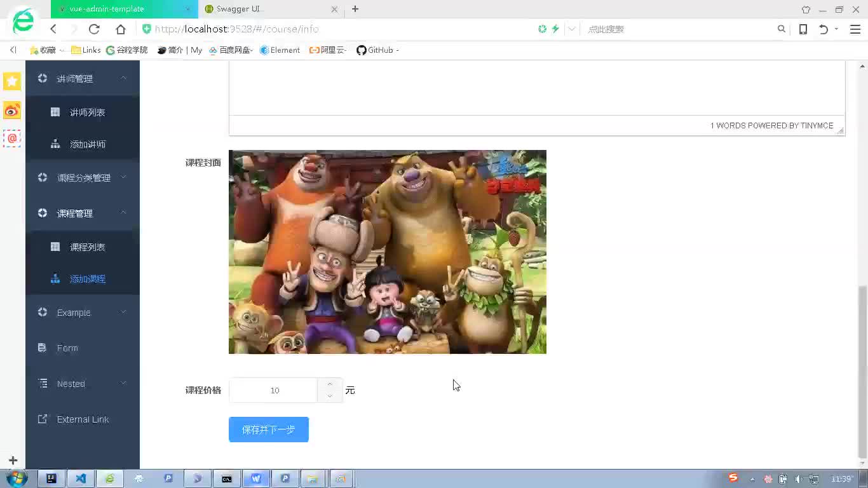Click the green circular browser-core icon
This screenshot has width=868, height=488.
(542, 29)
